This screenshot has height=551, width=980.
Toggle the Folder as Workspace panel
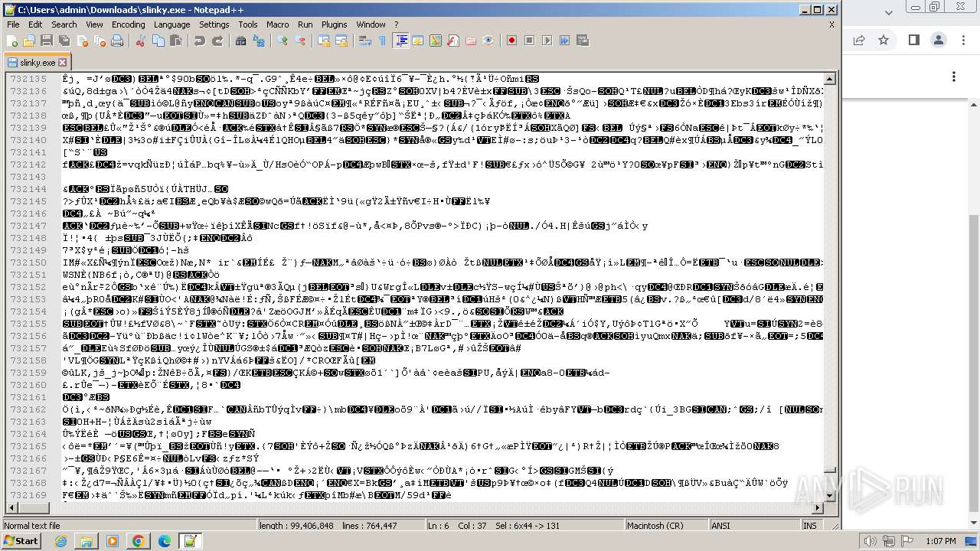click(471, 41)
